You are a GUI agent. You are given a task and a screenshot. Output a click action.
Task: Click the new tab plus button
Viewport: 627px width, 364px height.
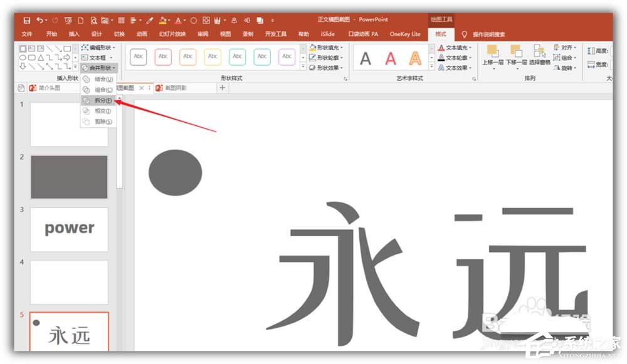223,89
